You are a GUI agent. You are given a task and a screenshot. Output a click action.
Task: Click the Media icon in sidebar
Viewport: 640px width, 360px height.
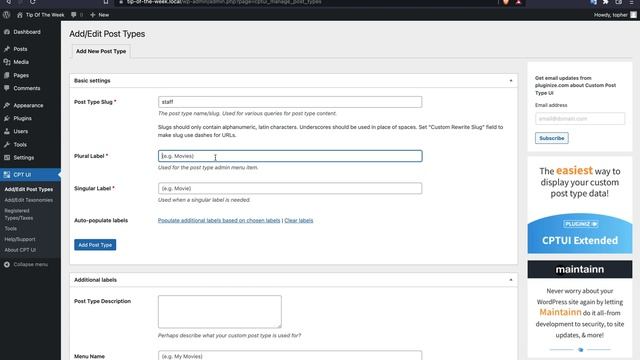7,62
